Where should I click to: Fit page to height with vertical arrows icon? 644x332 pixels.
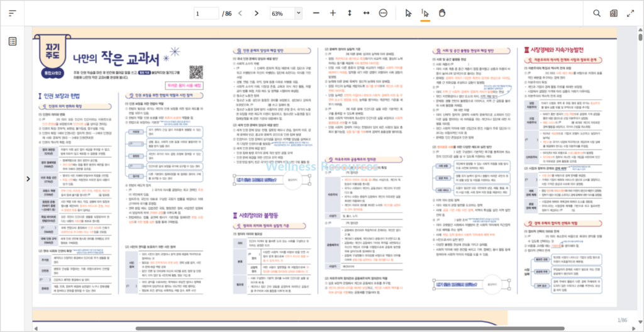[x=350, y=13]
